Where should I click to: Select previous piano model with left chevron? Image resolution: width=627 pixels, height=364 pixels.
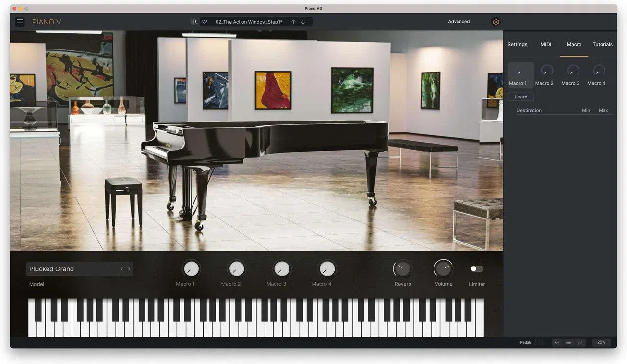(x=121, y=269)
